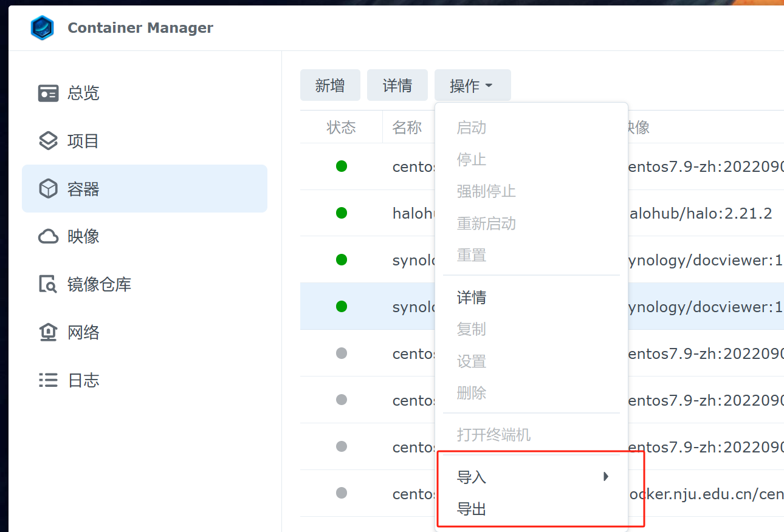Select 详情 in the action menu
The height and width of the screenshot is (532, 784).
pyautogui.click(x=472, y=298)
